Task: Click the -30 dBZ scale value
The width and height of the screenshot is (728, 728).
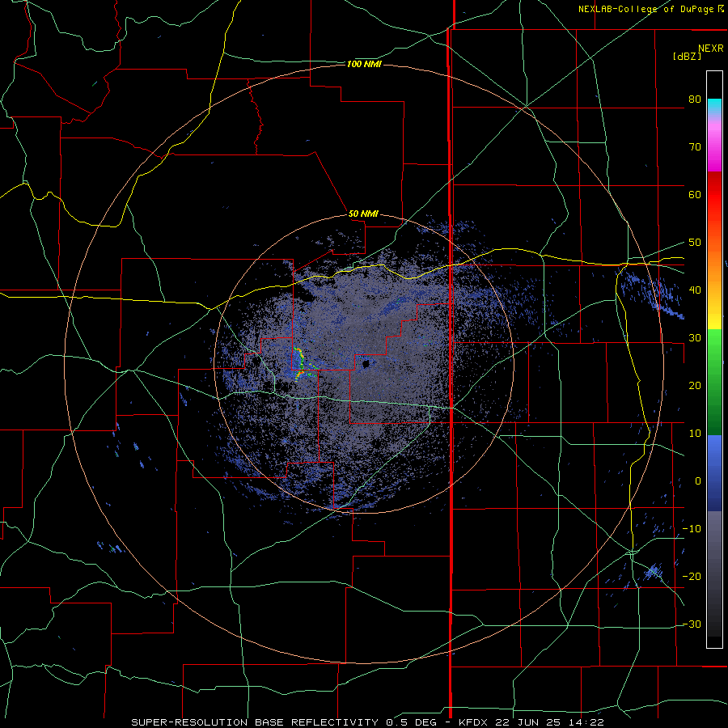Action: [x=692, y=624]
